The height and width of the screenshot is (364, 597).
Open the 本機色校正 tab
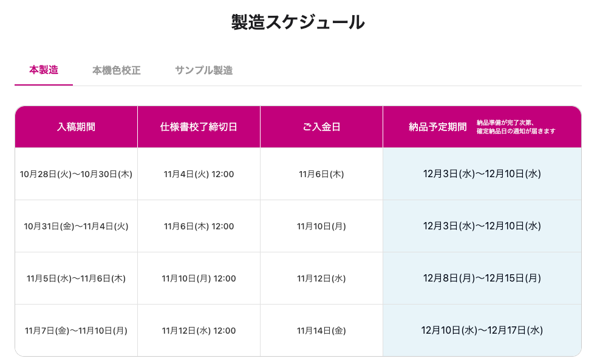tap(116, 70)
